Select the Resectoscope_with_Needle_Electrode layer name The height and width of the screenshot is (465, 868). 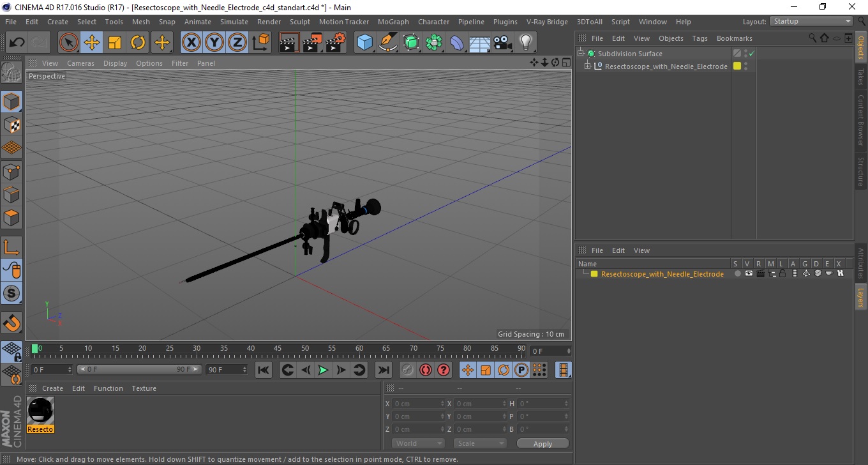pyautogui.click(x=662, y=274)
